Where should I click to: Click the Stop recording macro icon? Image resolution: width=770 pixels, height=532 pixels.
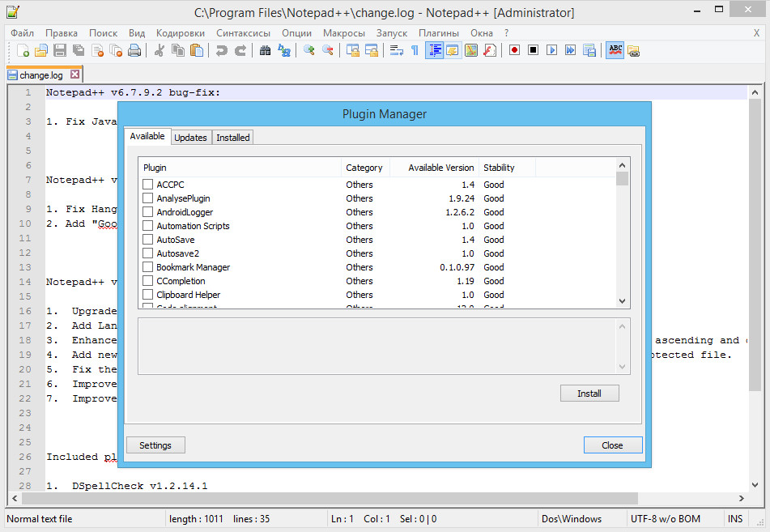533,50
